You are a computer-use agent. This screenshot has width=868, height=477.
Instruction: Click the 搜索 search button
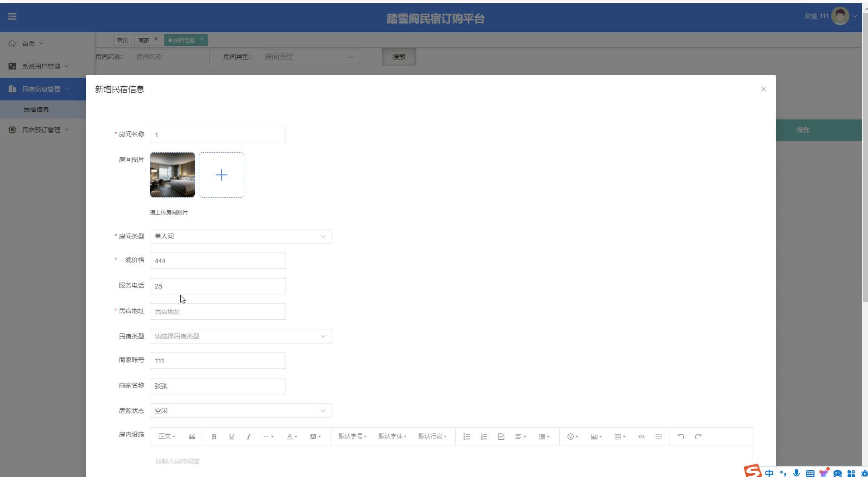(x=399, y=57)
